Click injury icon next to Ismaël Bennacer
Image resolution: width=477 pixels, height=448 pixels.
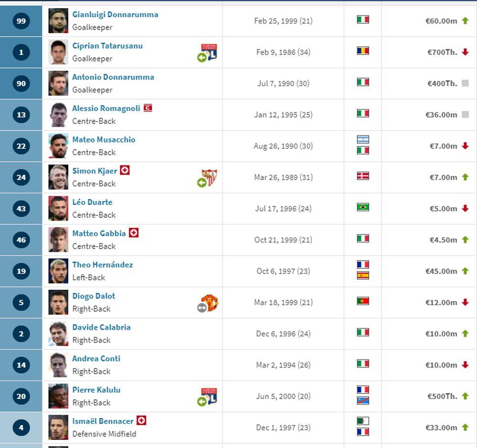click(141, 421)
